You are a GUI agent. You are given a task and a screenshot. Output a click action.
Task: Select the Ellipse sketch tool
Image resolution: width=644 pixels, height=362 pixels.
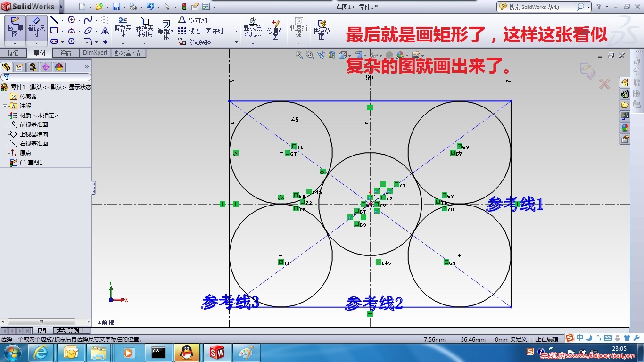pyautogui.click(x=88, y=31)
